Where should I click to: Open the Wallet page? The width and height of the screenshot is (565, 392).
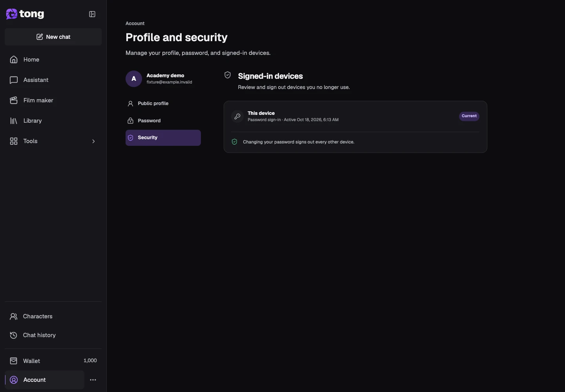pos(53,361)
